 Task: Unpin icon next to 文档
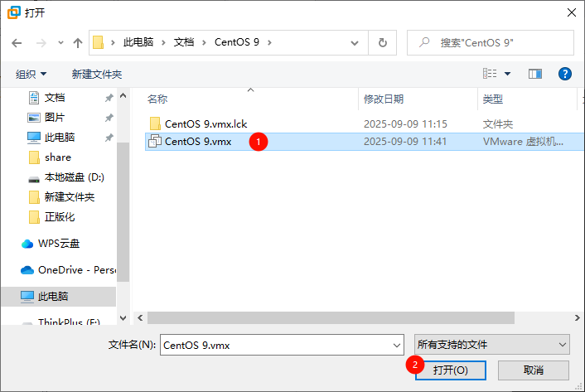[x=109, y=98]
